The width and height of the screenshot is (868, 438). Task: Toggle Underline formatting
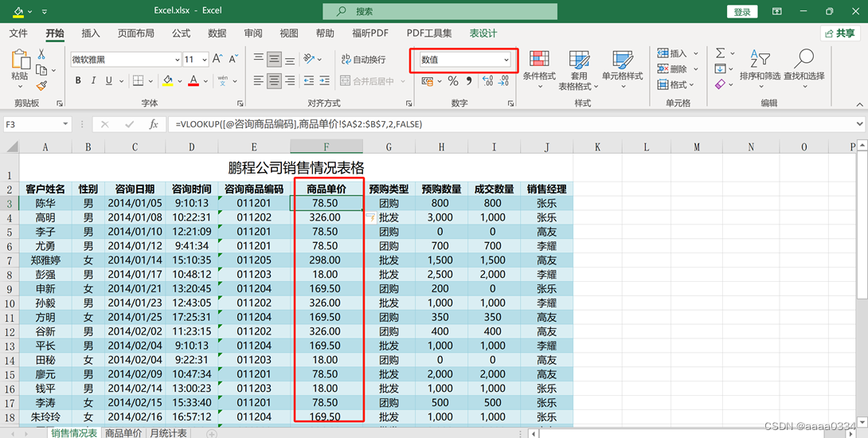(108, 81)
